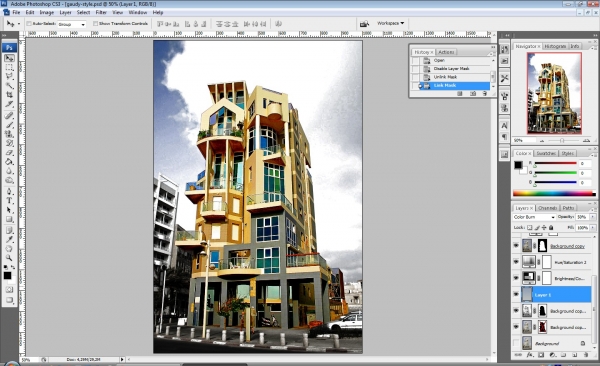Hide Layer 1 with its eye icon
600x366 pixels.
click(x=516, y=294)
